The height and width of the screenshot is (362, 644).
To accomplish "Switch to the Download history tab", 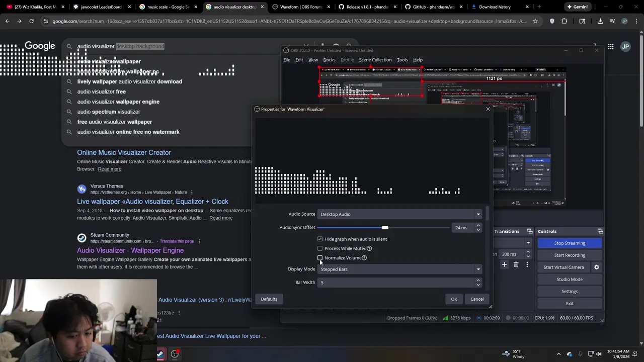I will [500, 7].
